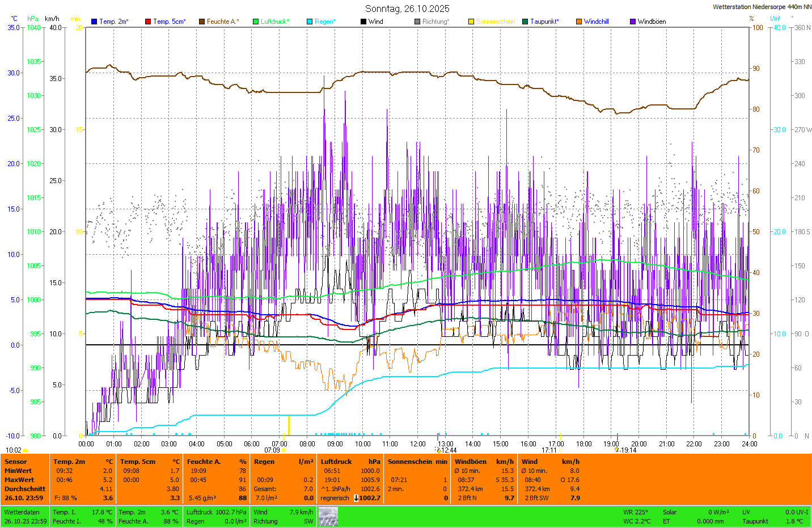Click the Windböen km/h table header
Image resolution: width=812 pixels, height=528 pixels.
[x=484, y=462]
